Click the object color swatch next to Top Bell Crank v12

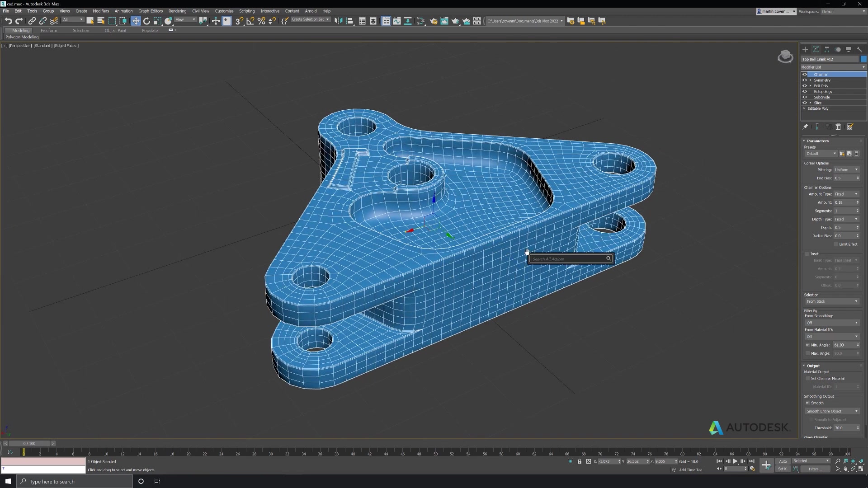click(864, 59)
